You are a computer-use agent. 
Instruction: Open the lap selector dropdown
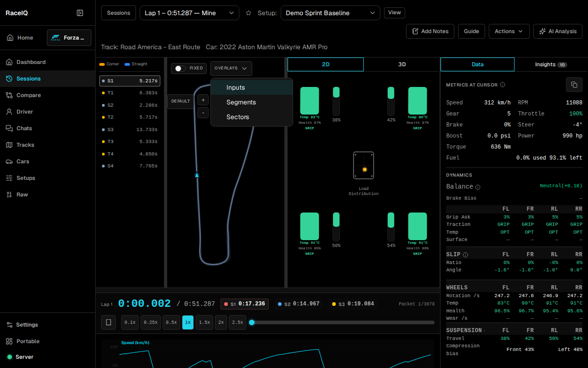189,13
